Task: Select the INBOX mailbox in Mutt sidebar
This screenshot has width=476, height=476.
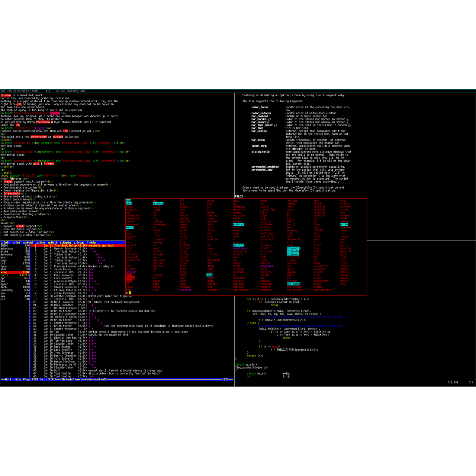Action: 4,245
